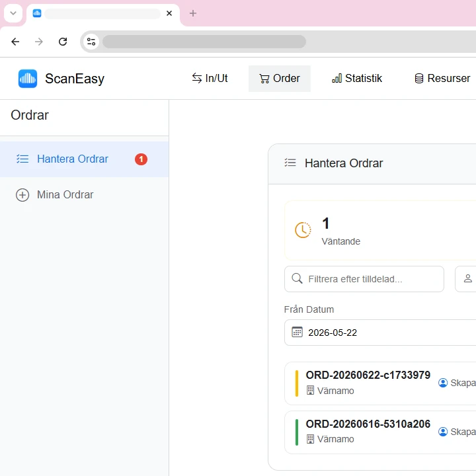Screen dimensions: 476x476
Task: Open the Resurser menu item
Action: click(x=442, y=78)
